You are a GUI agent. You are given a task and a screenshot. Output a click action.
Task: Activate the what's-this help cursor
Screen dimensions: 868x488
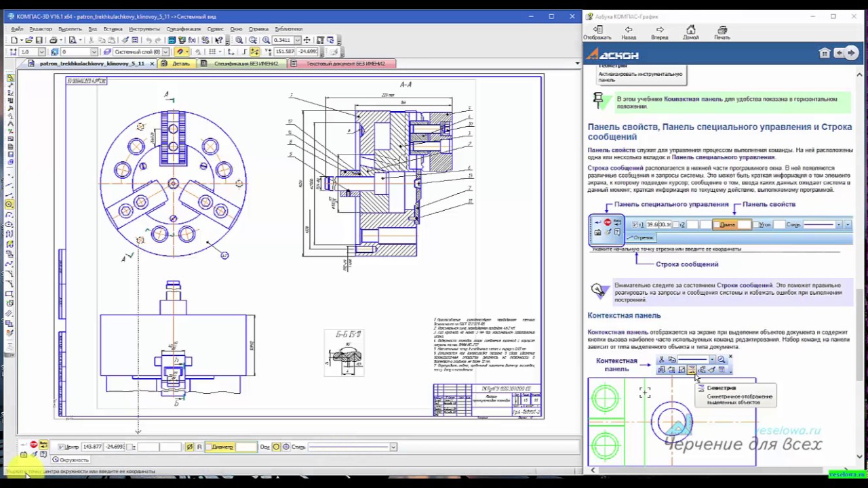(x=218, y=40)
